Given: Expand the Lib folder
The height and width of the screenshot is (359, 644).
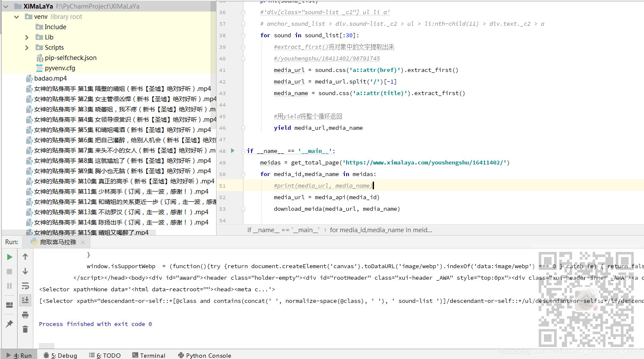Looking at the screenshot, I should pos(27,37).
